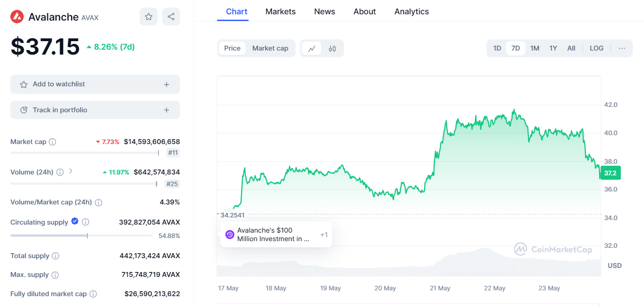The height and width of the screenshot is (306, 644).
Task: Set chart range to 1D
Action: pos(497,48)
